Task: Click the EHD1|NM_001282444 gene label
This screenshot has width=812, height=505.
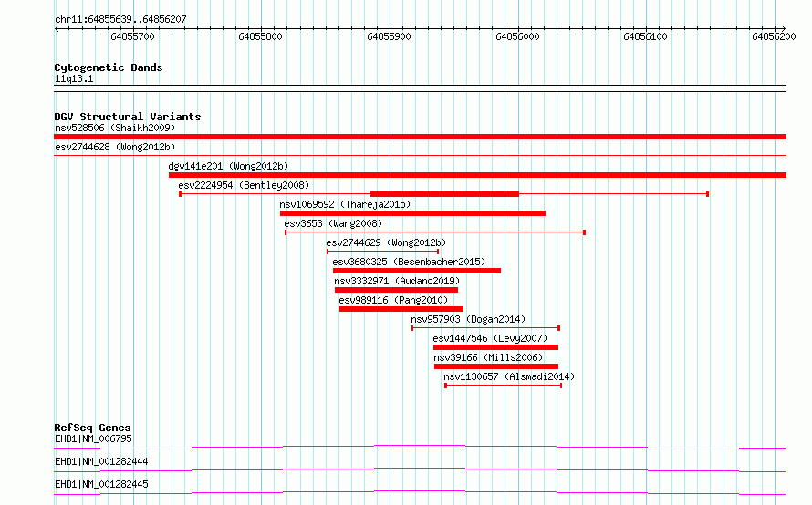Action: (x=101, y=461)
